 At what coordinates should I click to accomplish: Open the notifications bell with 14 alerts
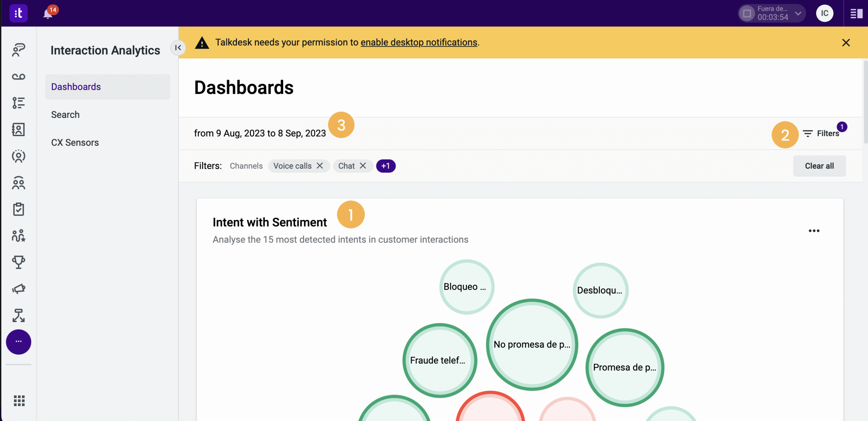click(48, 14)
